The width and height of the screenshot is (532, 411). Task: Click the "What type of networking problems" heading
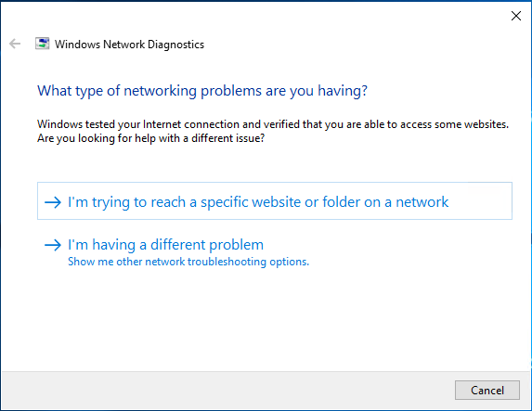202,91
